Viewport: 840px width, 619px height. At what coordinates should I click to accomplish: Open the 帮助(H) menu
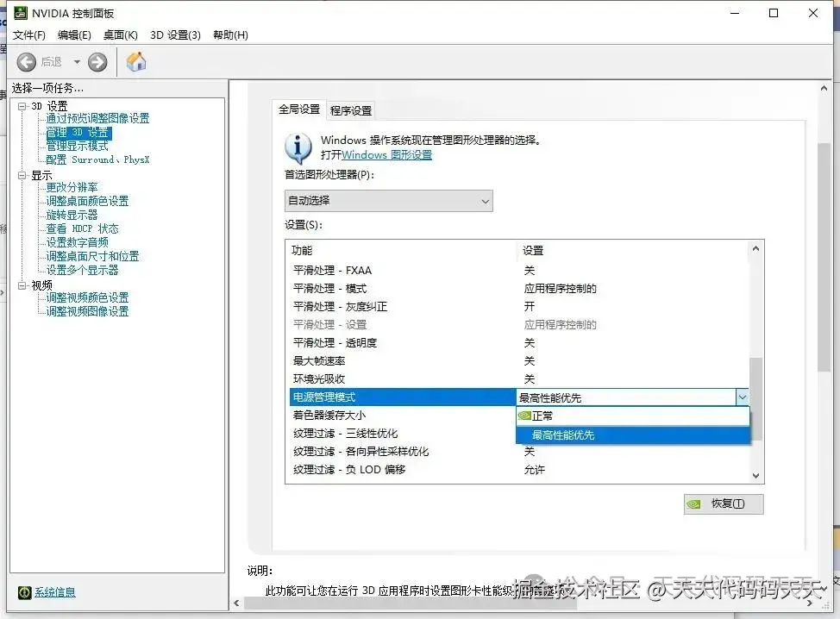point(230,34)
